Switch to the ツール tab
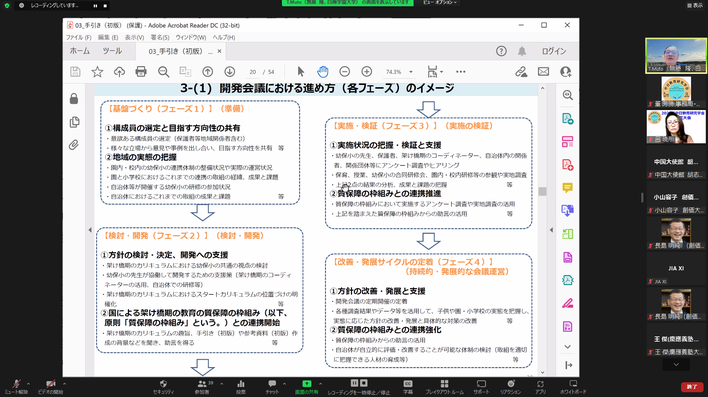 click(x=112, y=51)
